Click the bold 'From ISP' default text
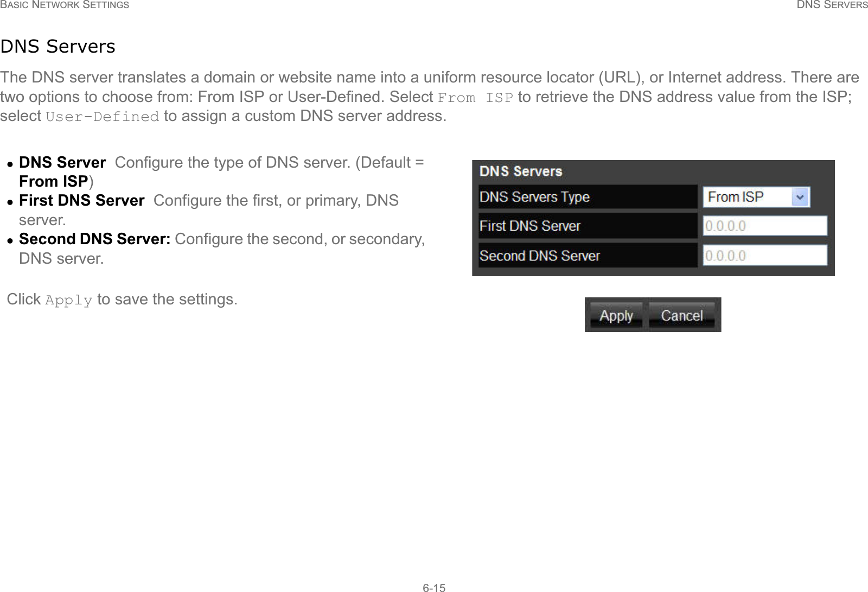This screenshot has height=592, width=868. pyautogui.click(x=54, y=181)
